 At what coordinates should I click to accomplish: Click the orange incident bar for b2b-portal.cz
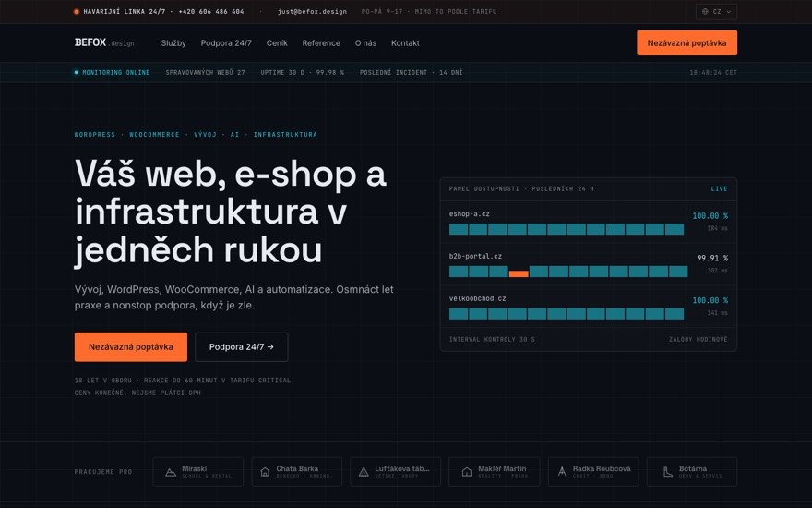(x=519, y=273)
